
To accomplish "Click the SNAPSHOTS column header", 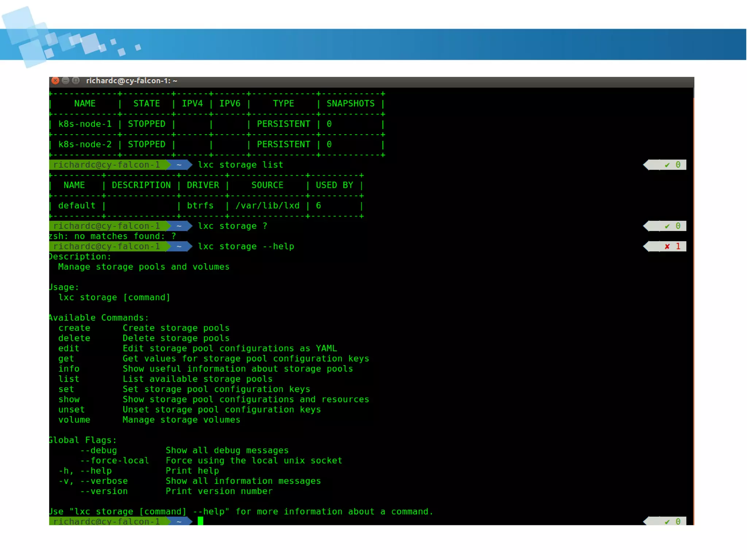I will [x=350, y=104].
